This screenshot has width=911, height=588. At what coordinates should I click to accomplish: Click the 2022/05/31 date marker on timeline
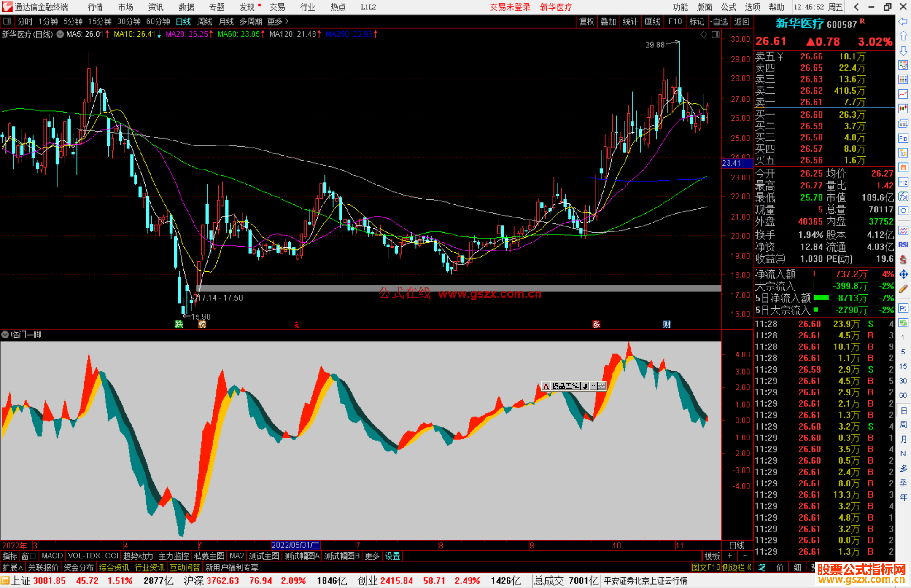click(295, 545)
